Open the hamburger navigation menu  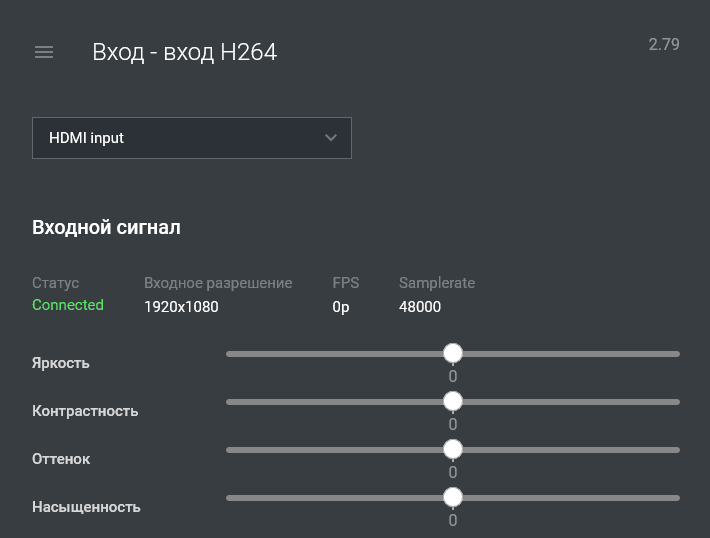(44, 52)
